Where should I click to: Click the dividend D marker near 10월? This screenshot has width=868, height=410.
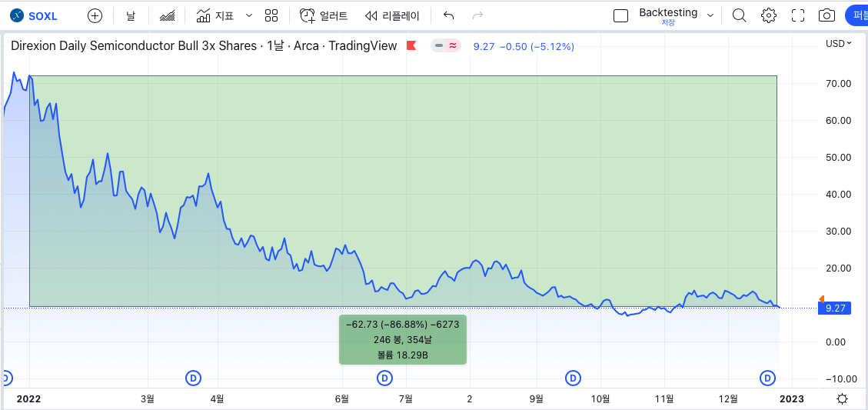pyautogui.click(x=573, y=378)
